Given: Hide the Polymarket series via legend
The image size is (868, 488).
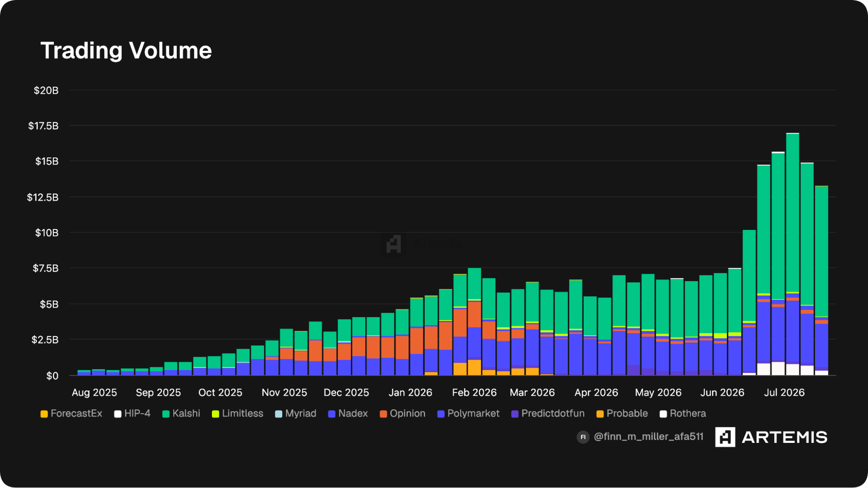Looking at the screenshot, I should pos(469,413).
